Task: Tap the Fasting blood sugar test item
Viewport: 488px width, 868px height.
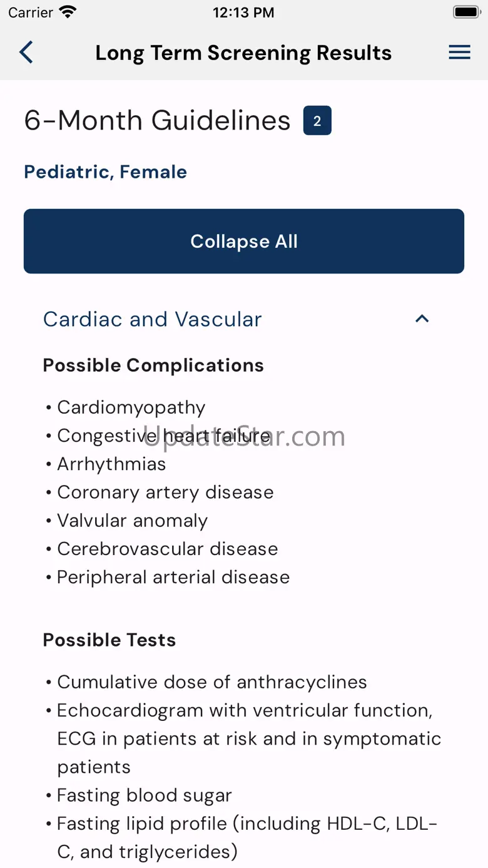Action: [144, 795]
